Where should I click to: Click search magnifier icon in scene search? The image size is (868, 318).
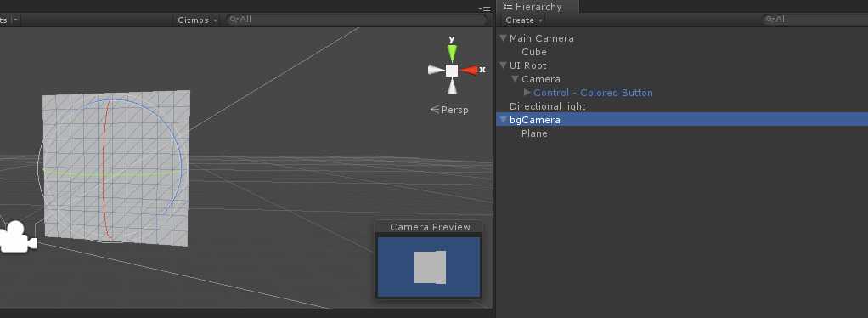point(234,20)
